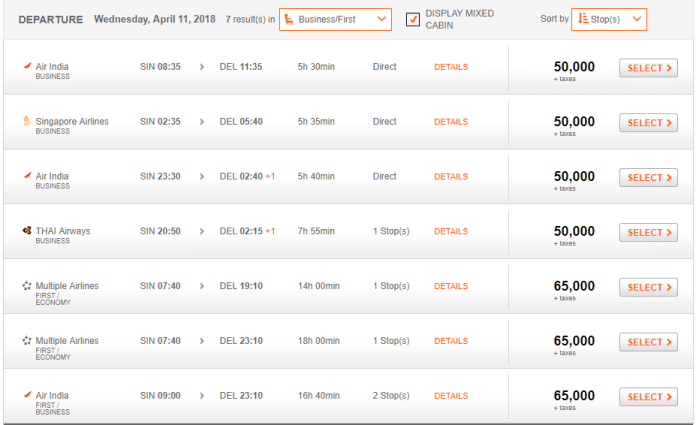The width and height of the screenshot is (696, 425).
Task: Click arrow icon between SIN 02:35 and DEL 05:40
Action: [x=202, y=122]
